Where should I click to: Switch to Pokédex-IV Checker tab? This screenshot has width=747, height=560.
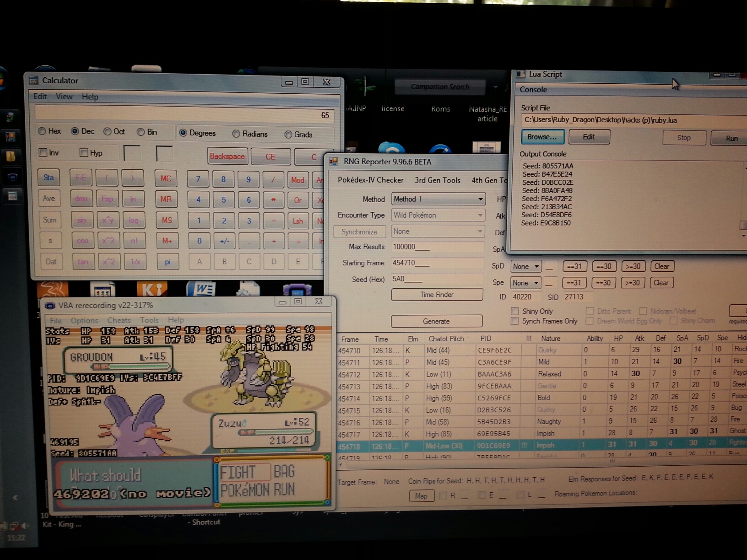tap(370, 180)
